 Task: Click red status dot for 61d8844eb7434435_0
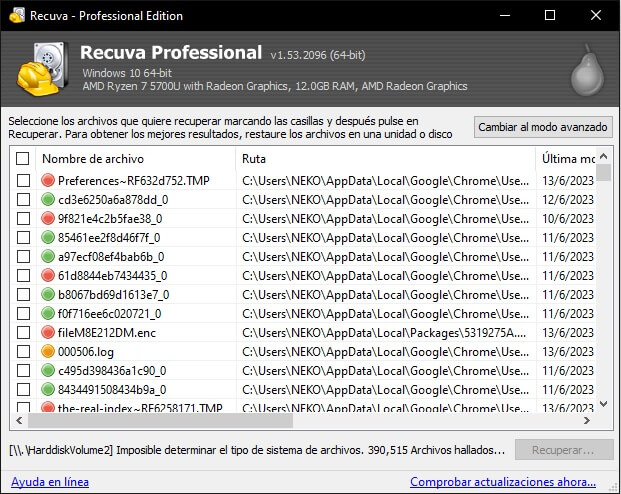pyautogui.click(x=48, y=275)
